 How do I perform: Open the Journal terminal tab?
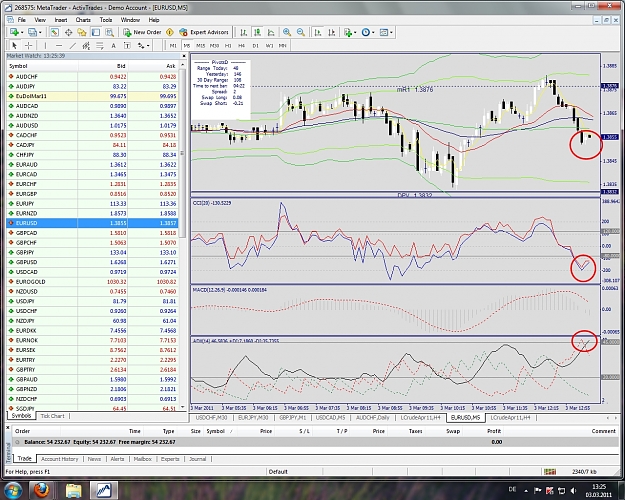click(197, 459)
